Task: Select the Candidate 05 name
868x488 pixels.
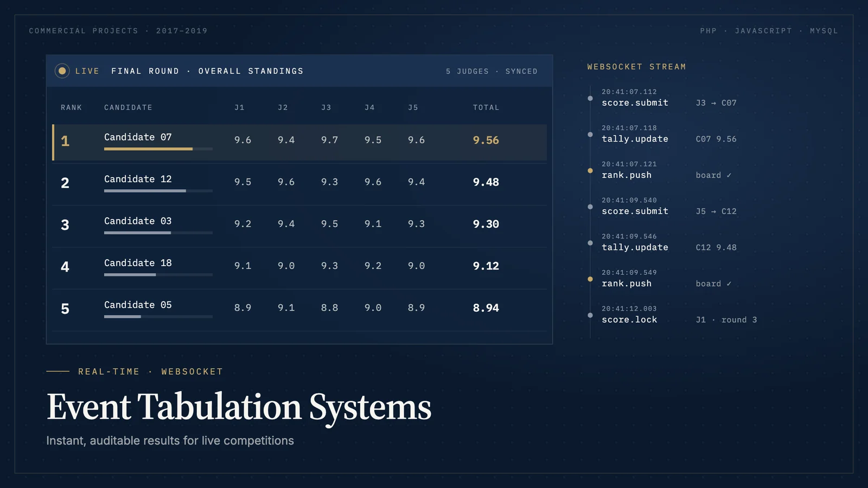Action: click(138, 305)
